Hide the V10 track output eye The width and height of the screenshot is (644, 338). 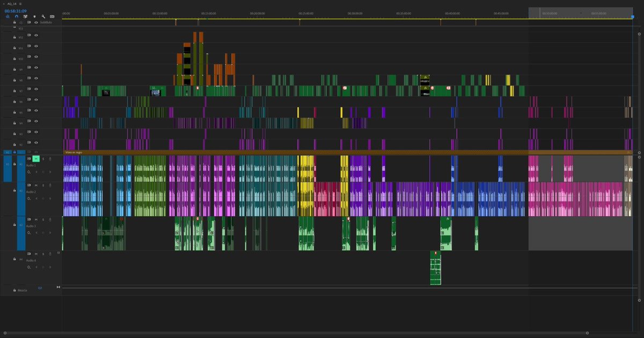coord(36,57)
